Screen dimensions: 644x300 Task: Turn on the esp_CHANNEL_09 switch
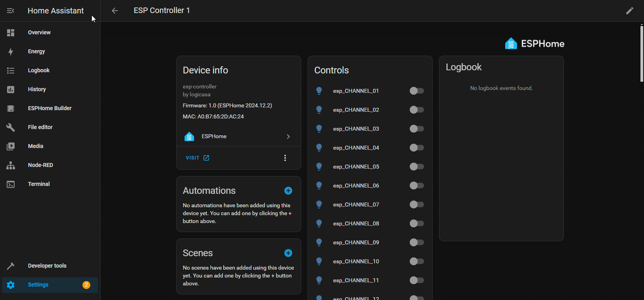tap(416, 242)
